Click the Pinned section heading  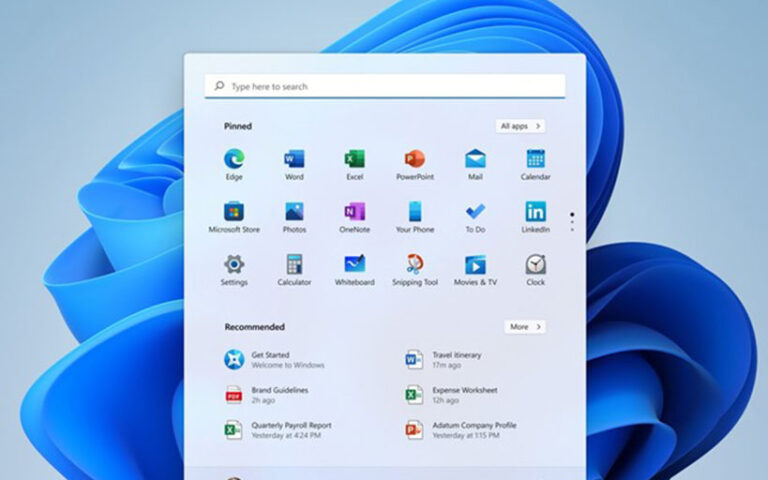(x=238, y=126)
